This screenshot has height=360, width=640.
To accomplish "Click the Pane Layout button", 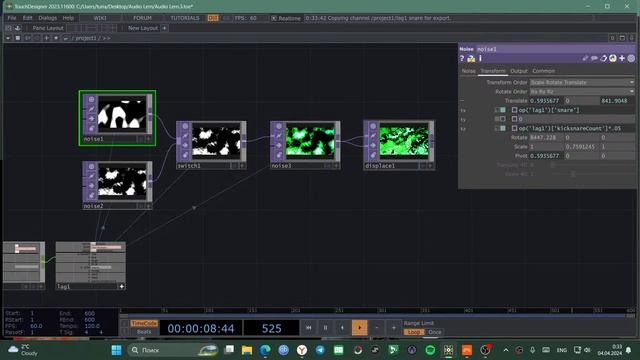I will (48, 28).
